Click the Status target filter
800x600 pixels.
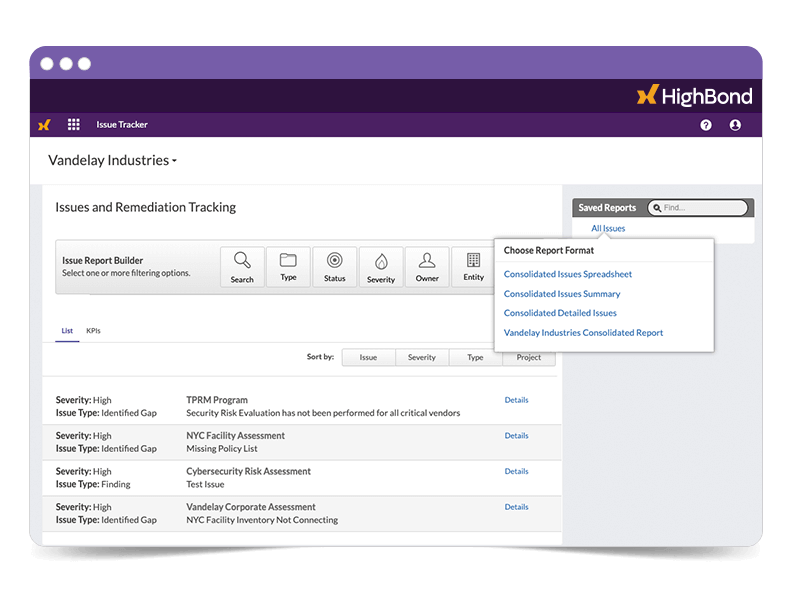(335, 267)
